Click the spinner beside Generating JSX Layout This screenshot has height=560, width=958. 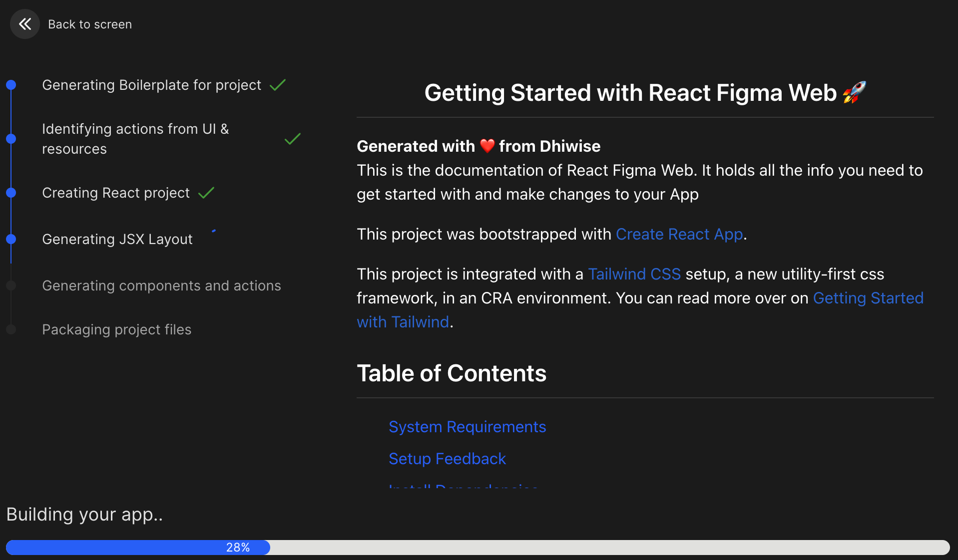(214, 231)
